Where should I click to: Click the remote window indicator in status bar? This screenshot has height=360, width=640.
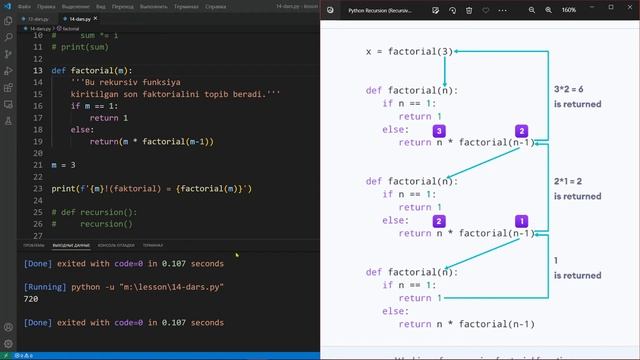(6, 356)
